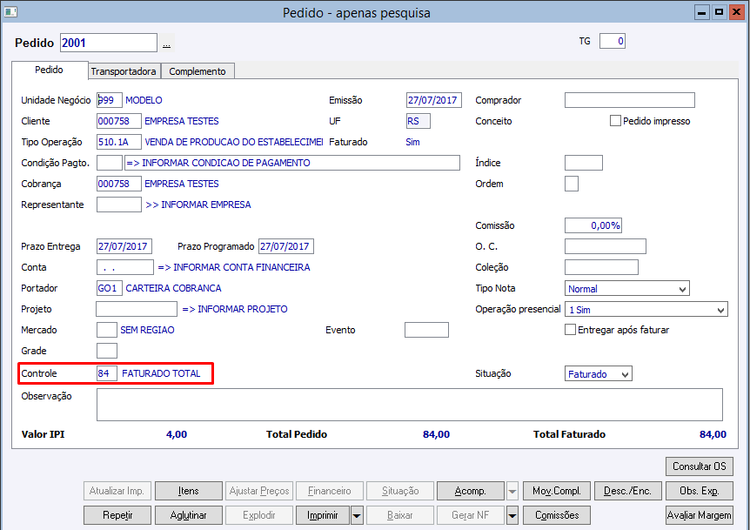Image resolution: width=750 pixels, height=530 pixels.
Task: Click the Total Pedido label
Action: [297, 434]
